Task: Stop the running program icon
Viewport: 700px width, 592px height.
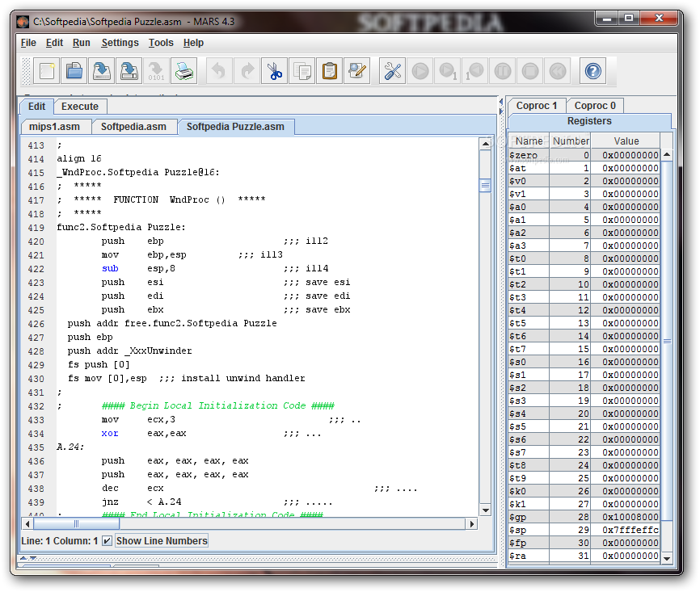Action: (x=530, y=71)
